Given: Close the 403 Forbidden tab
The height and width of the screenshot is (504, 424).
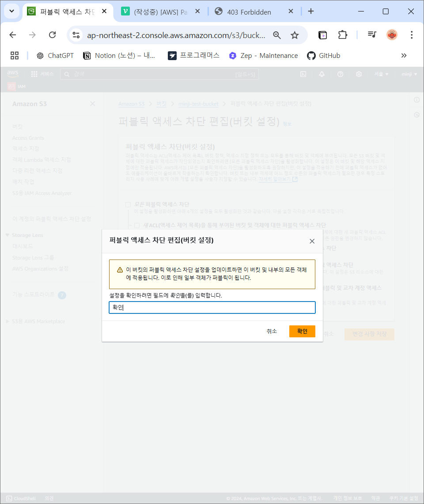Looking at the screenshot, I should click(291, 11).
